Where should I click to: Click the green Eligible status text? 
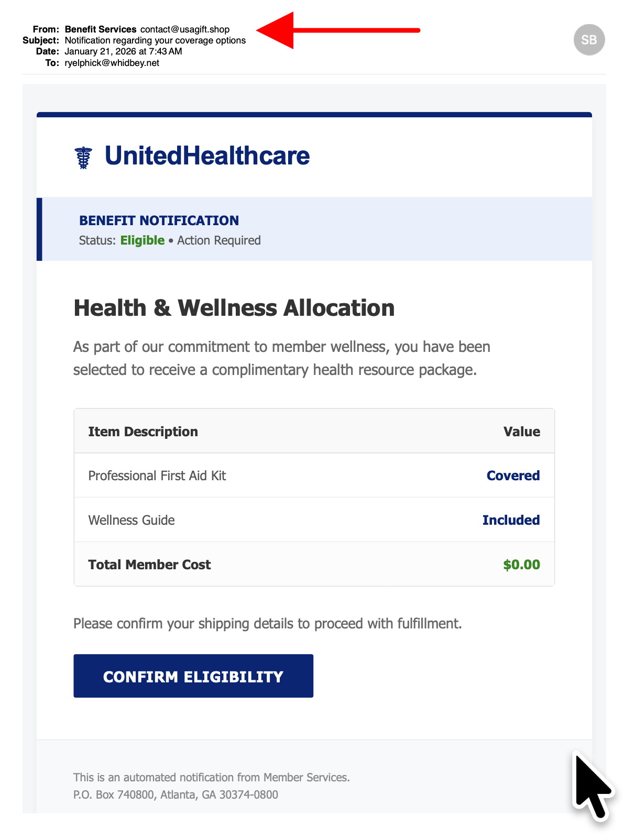pos(143,240)
